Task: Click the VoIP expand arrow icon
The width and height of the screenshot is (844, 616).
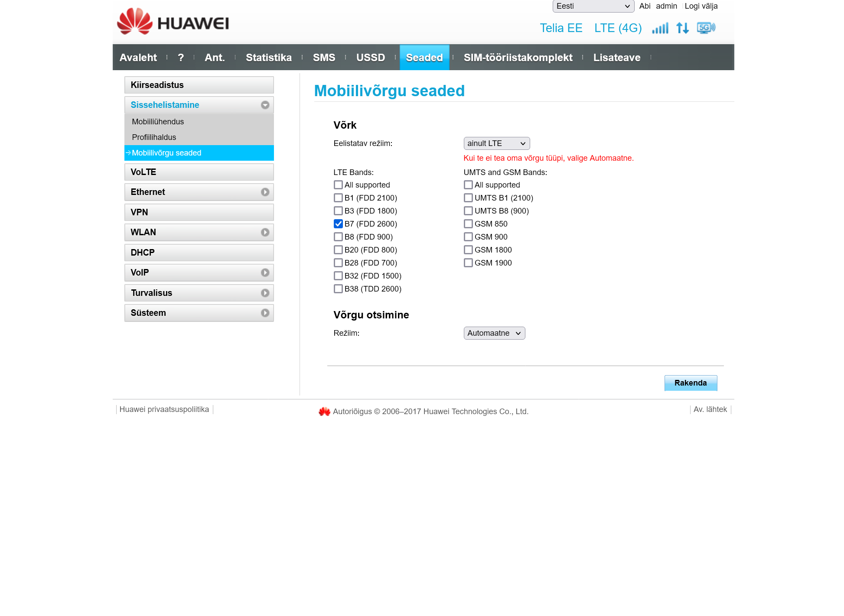Action: click(265, 272)
